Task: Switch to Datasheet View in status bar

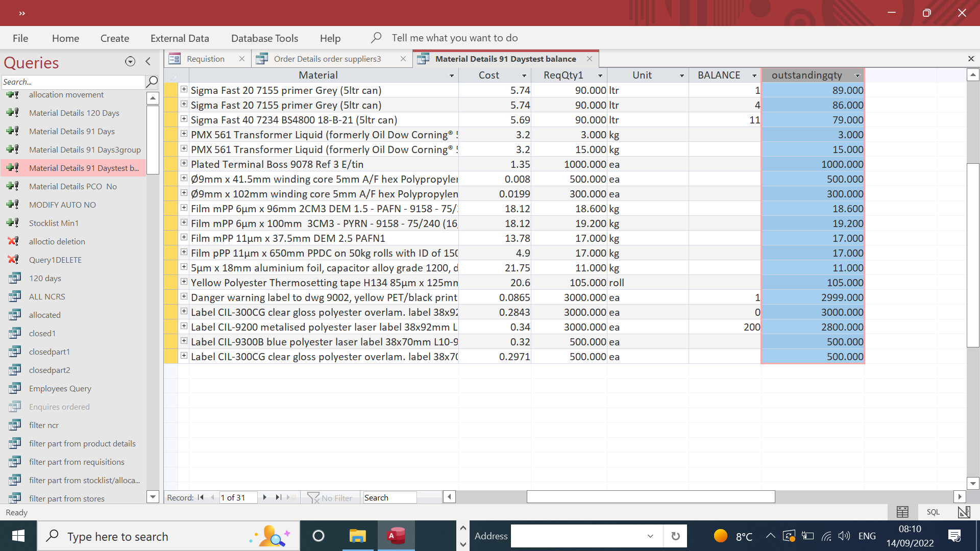Action: point(902,512)
